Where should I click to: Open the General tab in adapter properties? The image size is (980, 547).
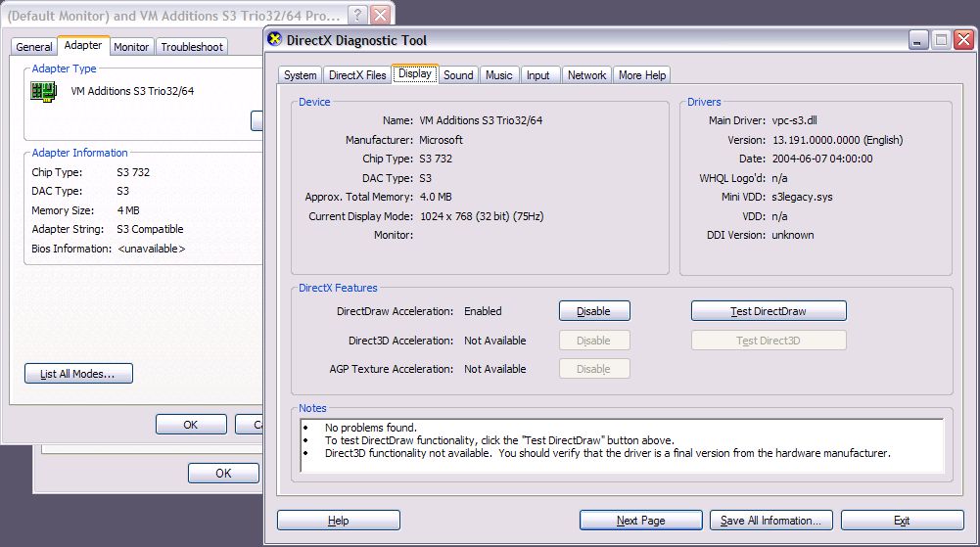click(x=33, y=47)
